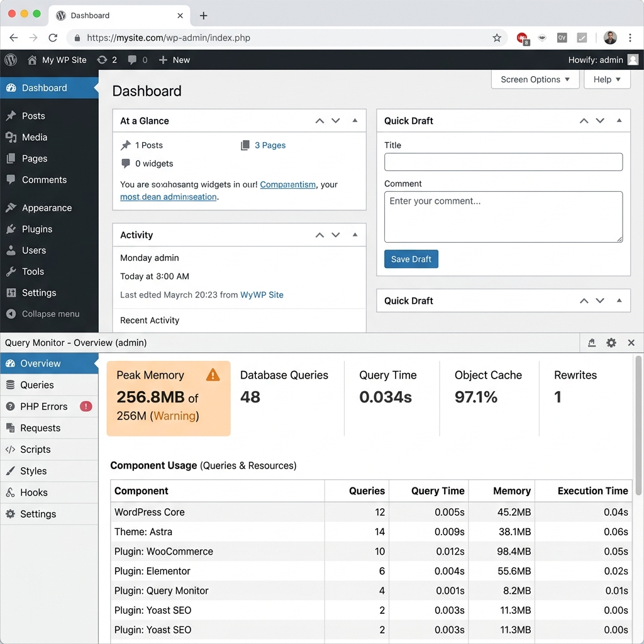
Task: Open the 3 Pages link
Action: pos(270,145)
